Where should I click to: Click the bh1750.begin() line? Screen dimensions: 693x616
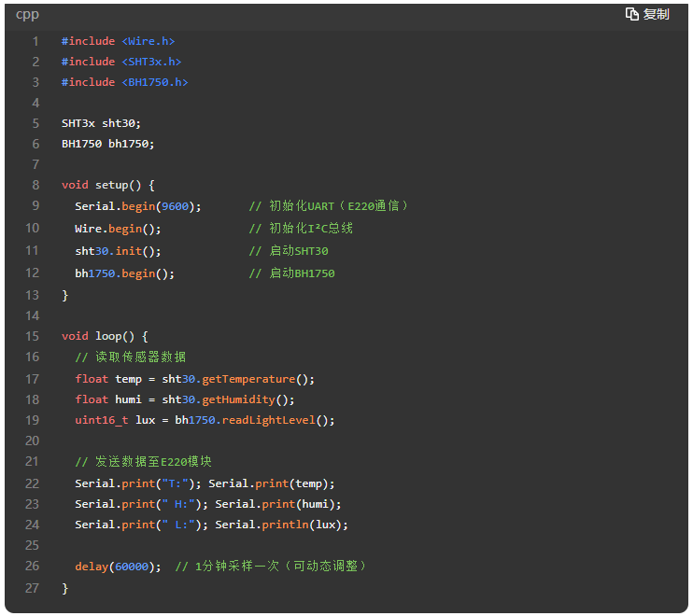(x=125, y=273)
